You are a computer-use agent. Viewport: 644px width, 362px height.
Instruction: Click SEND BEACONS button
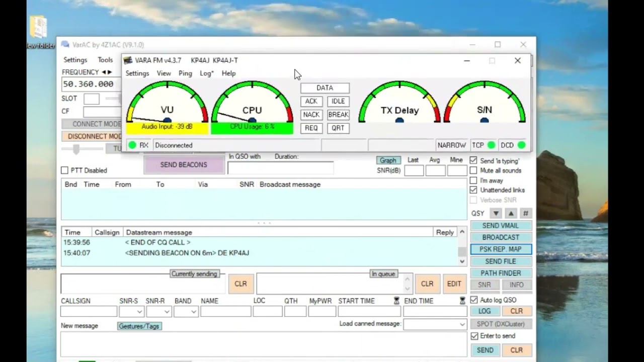[184, 165]
